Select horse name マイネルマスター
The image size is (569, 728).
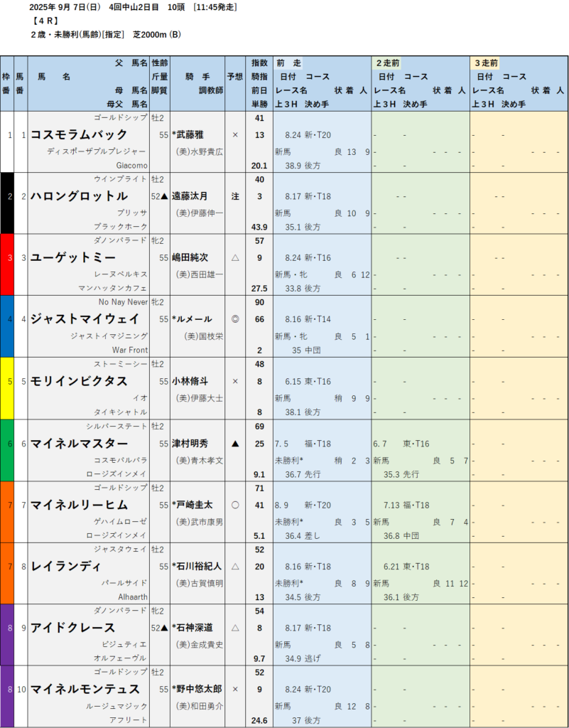pos(79,444)
